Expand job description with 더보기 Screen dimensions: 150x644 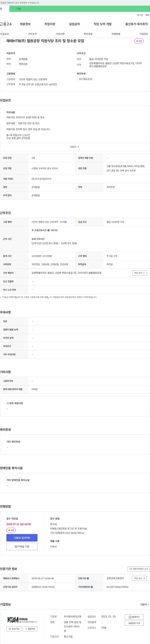point(75,147)
